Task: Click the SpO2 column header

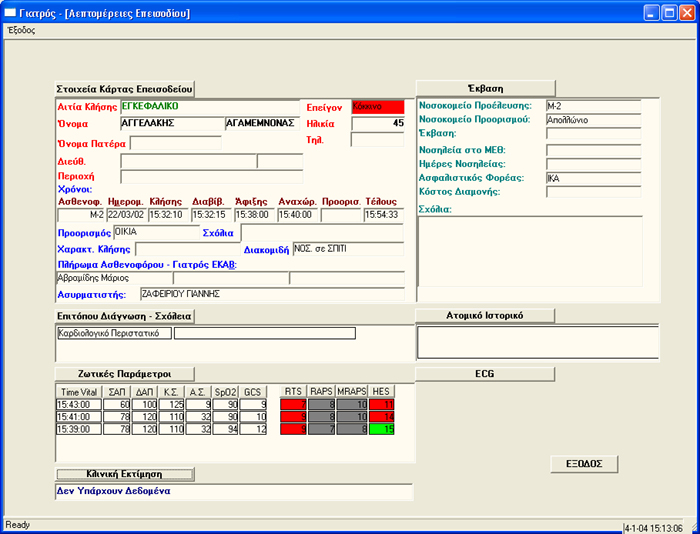Action: click(x=225, y=392)
